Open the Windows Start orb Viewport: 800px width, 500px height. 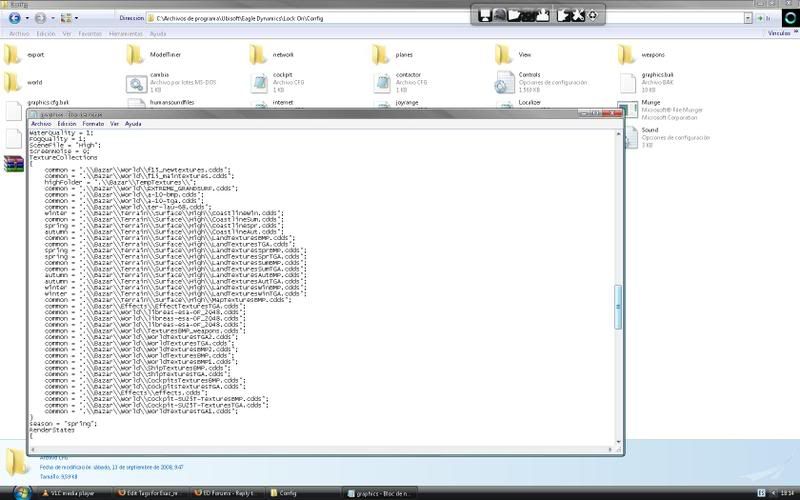[22, 492]
